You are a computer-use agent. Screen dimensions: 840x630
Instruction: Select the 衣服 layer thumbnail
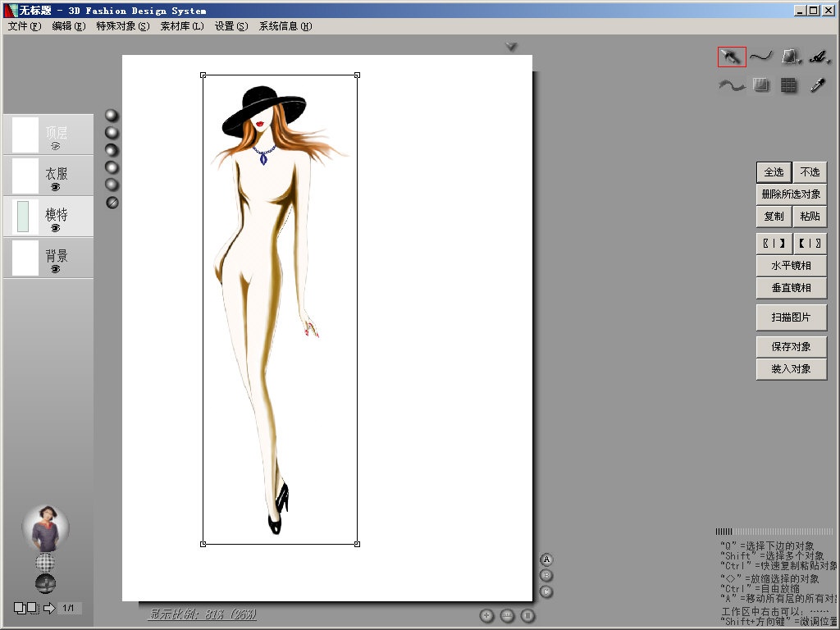point(25,176)
